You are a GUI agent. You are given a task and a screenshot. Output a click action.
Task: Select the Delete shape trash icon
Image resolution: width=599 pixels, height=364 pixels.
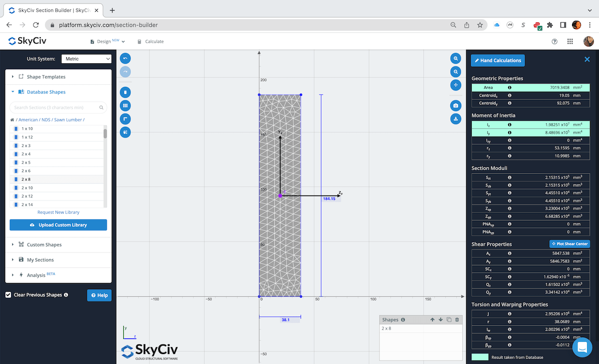[x=125, y=92]
